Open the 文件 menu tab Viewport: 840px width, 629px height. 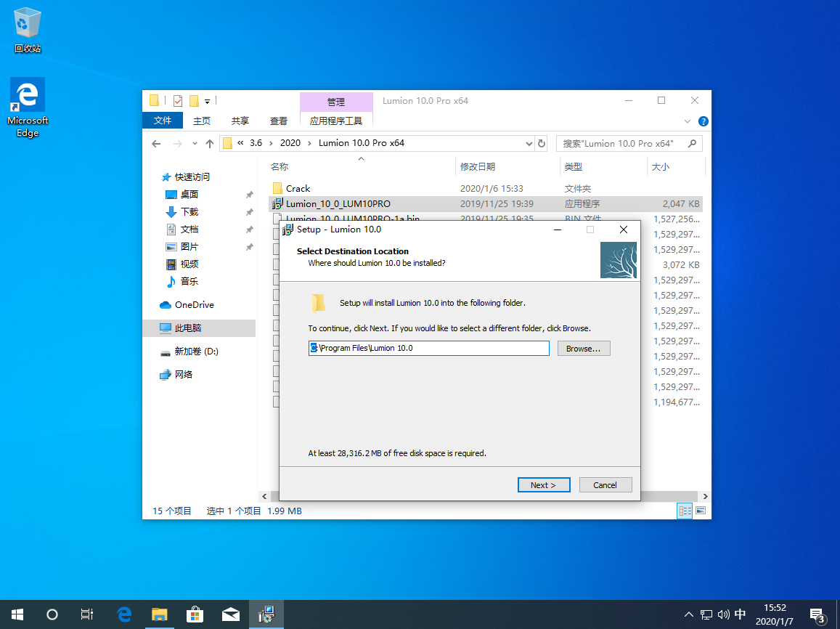coord(163,121)
